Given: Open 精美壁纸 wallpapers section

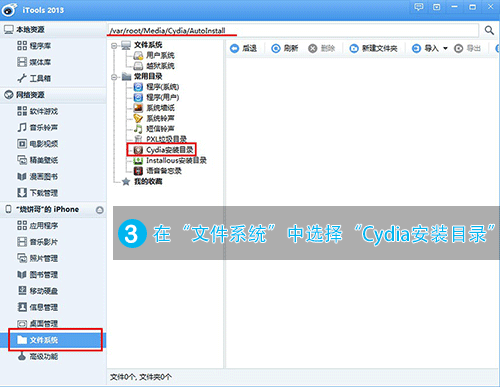Looking at the screenshot, I should click(38, 160).
